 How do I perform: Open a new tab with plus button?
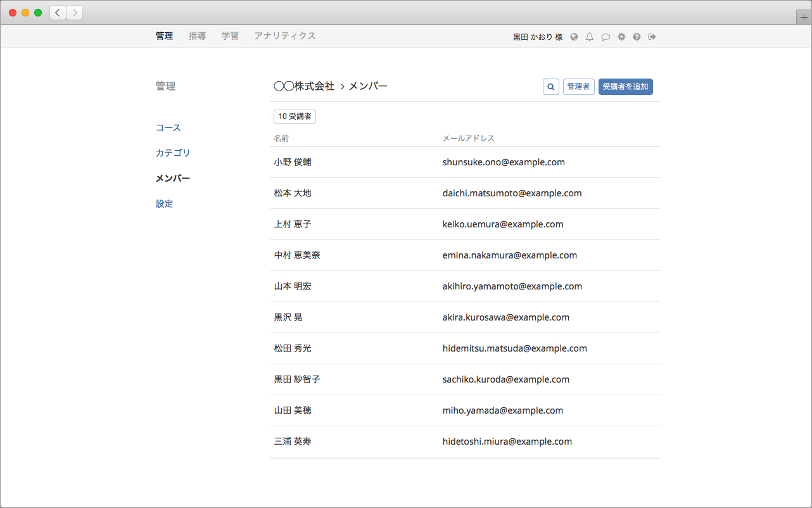coord(804,18)
